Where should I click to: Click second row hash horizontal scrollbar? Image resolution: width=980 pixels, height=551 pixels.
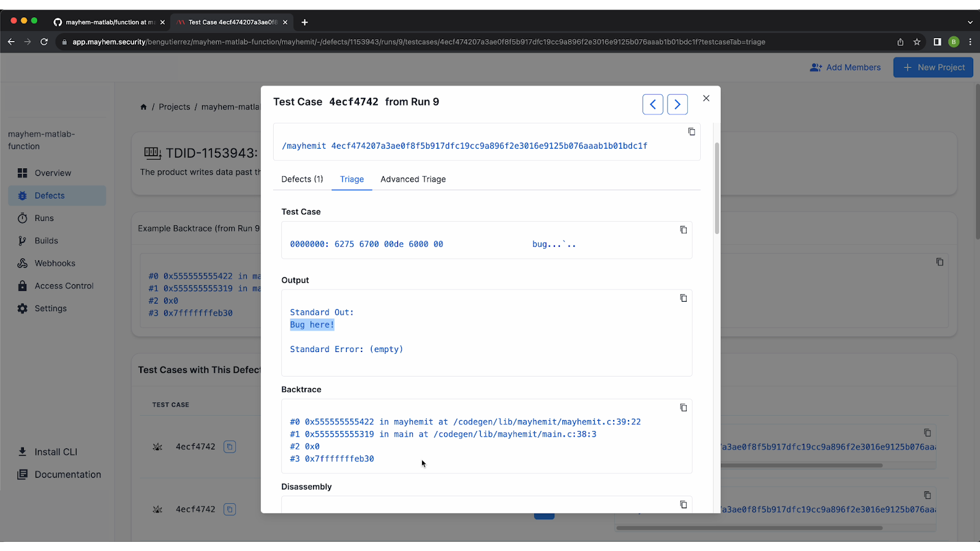pyautogui.click(x=750, y=528)
